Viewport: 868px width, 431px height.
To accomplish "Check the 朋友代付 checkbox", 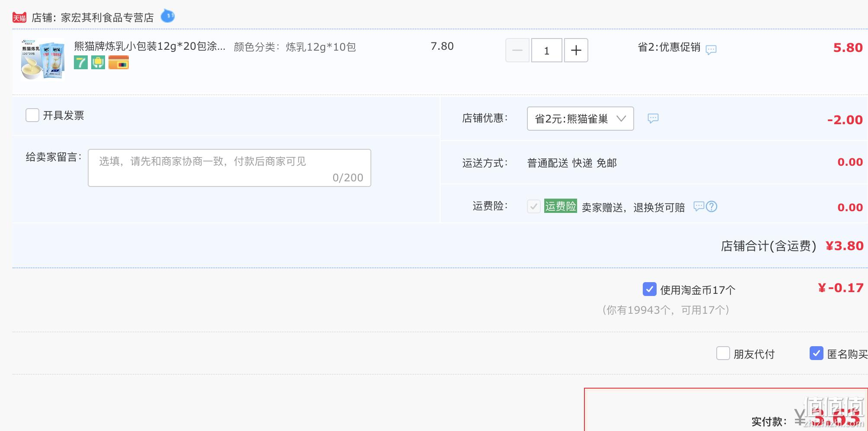I will [723, 353].
